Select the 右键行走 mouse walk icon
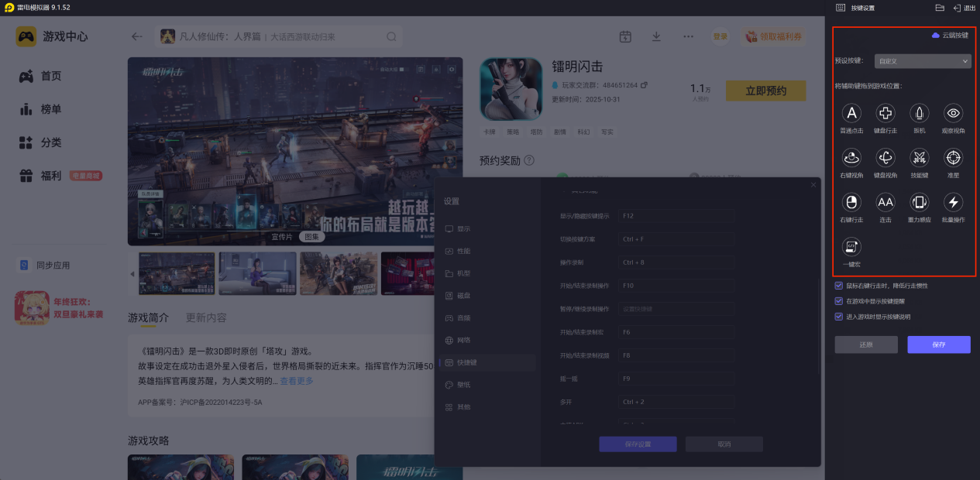 pos(851,203)
